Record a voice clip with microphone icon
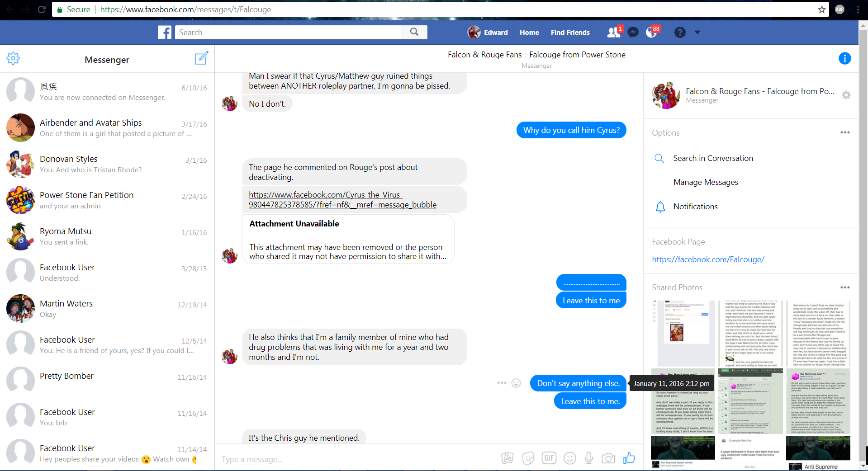This screenshot has width=868, height=471. pos(588,458)
